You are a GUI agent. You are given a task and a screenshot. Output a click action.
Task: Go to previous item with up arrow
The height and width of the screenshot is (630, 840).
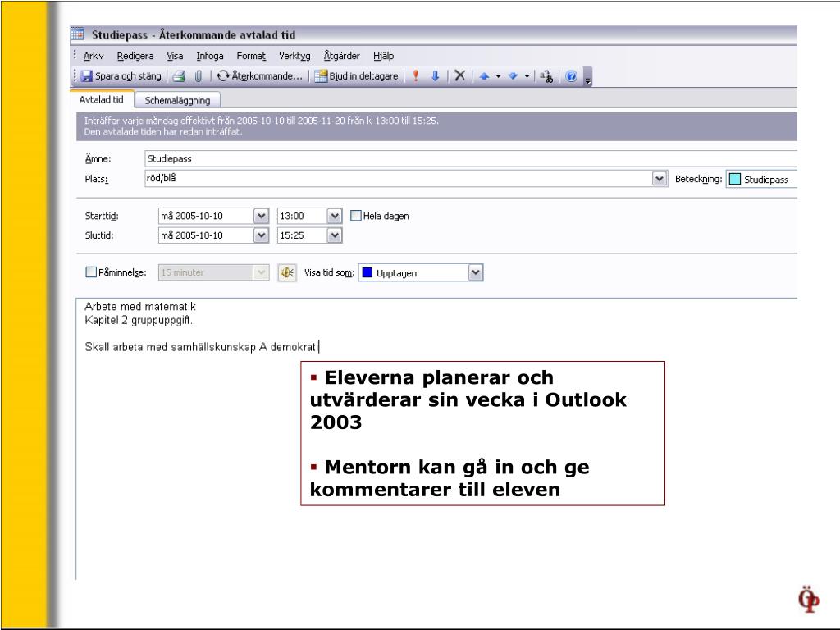484,76
